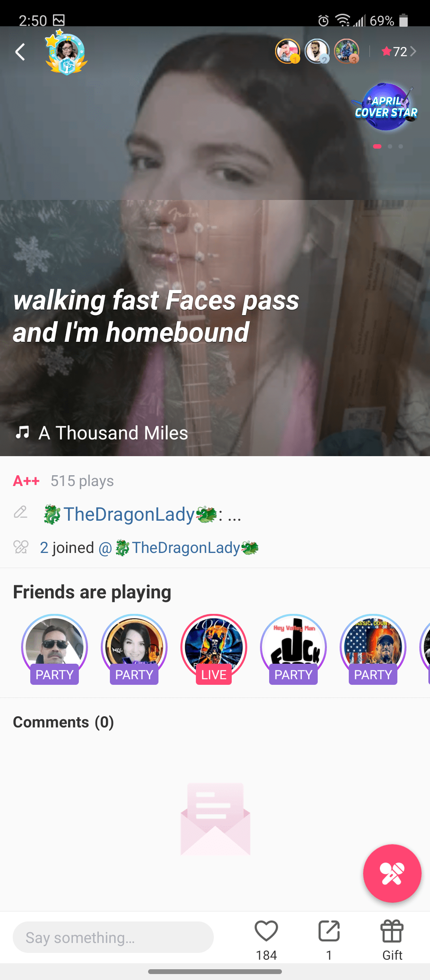
Task: Tap the back arrow icon
Action: 20,52
